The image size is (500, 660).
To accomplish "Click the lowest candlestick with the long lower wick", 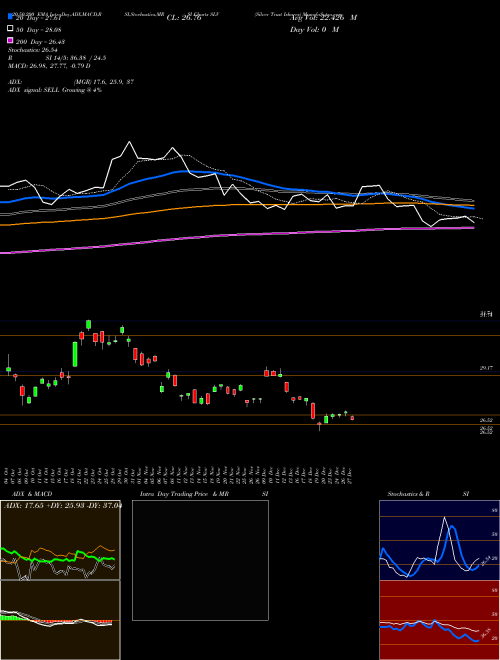I will click(319, 426).
